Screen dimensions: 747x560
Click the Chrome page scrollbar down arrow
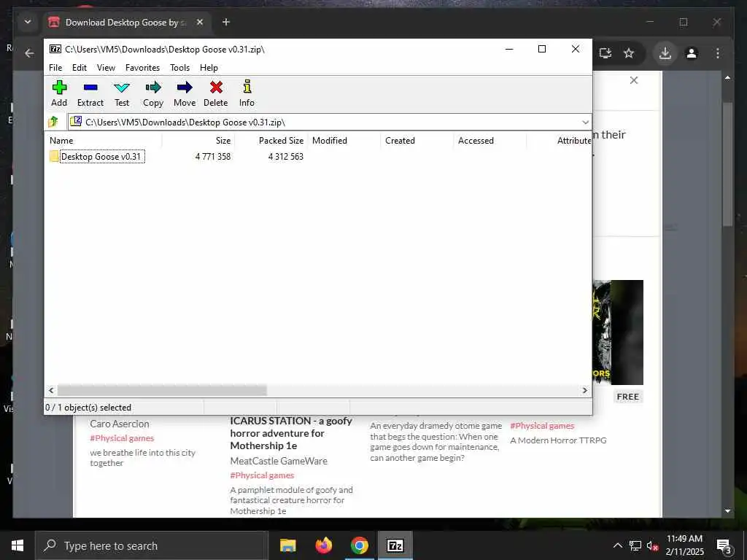tap(727, 511)
